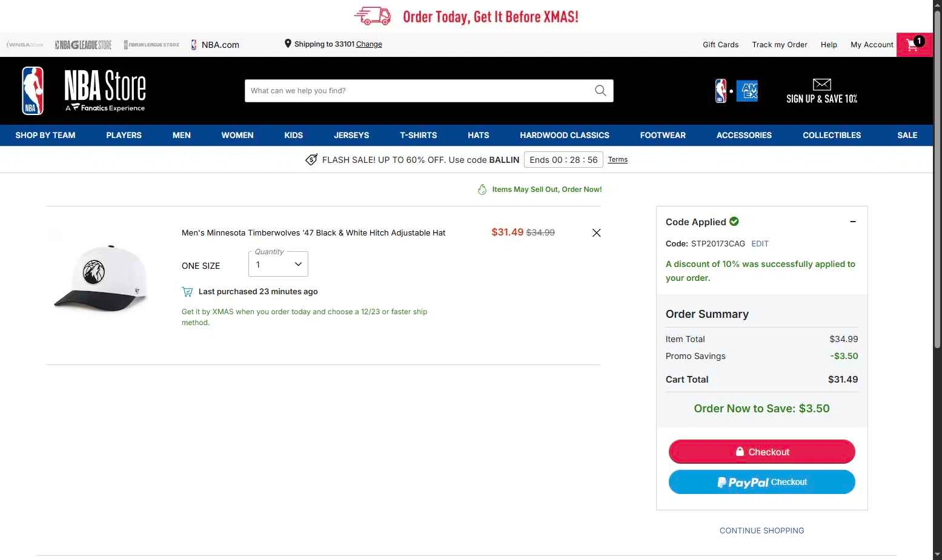
Task: Click Sign Up & Save 10% envelope
Action: coord(821,91)
